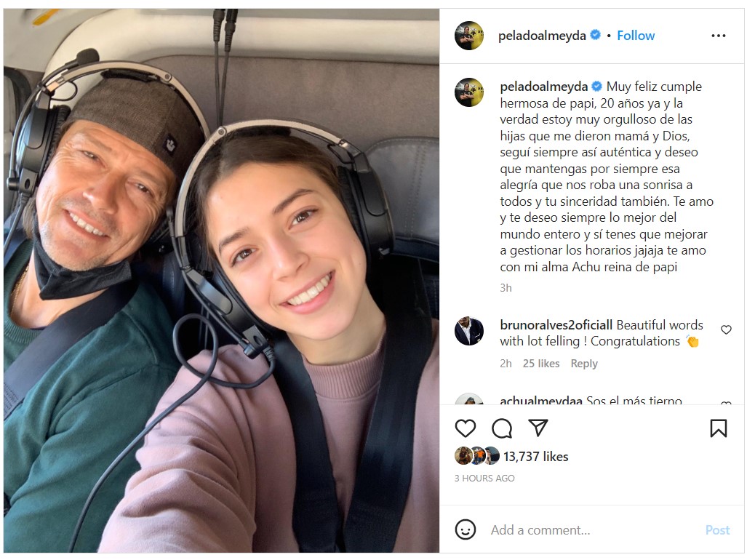
Task: Click the Post comment button
Action: [x=717, y=530]
